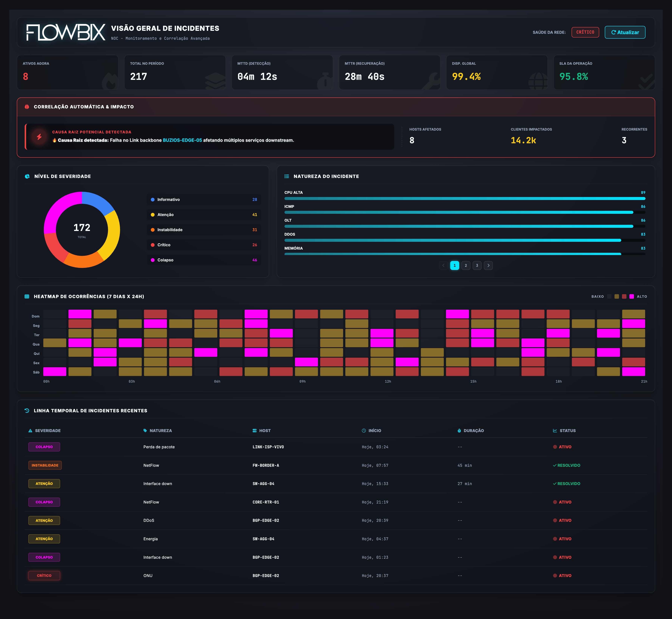This screenshot has height=619, width=672.
Task: Click the globe icon on Disp. Global card
Action: click(x=538, y=81)
